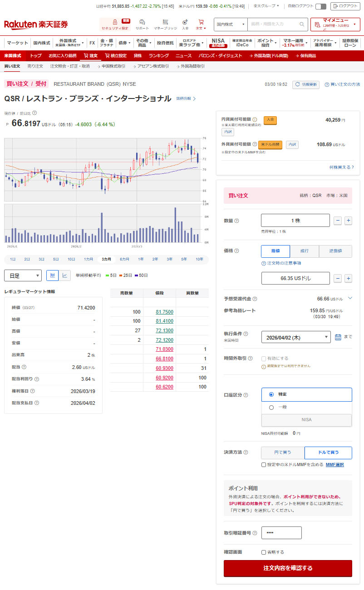This screenshot has height=590, width=364.
Task: Click the 入金 deposit icon in header
Action: tap(185, 23)
